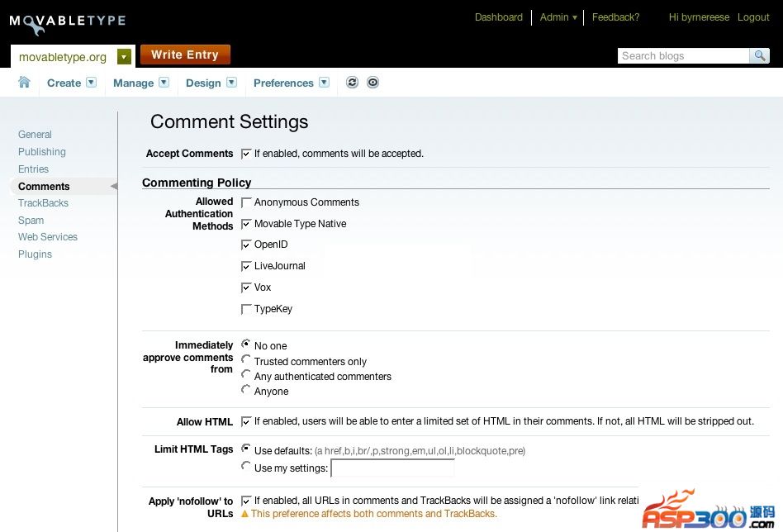Click the home icon in navigation bar
The image size is (783, 532).
tap(24, 82)
